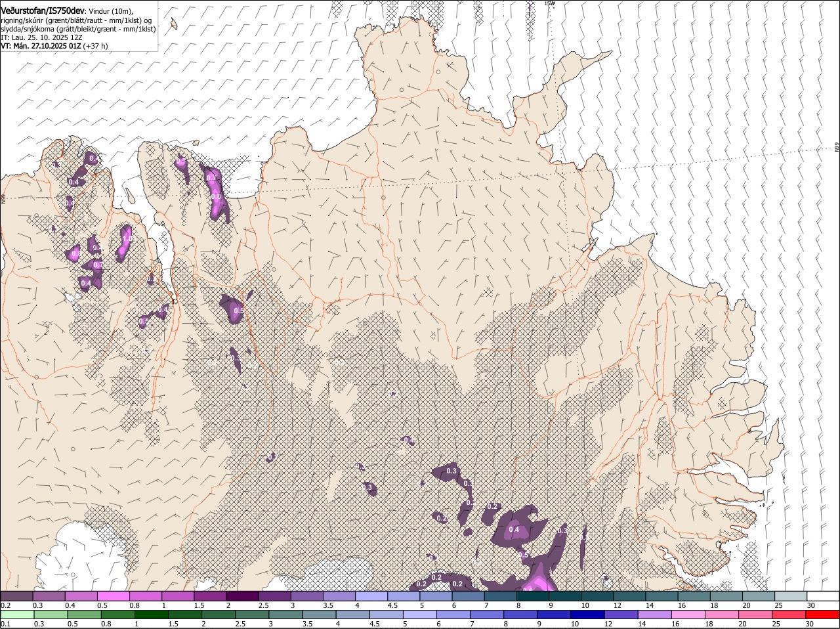Click the '0.1' label on the rain scale

point(5,624)
